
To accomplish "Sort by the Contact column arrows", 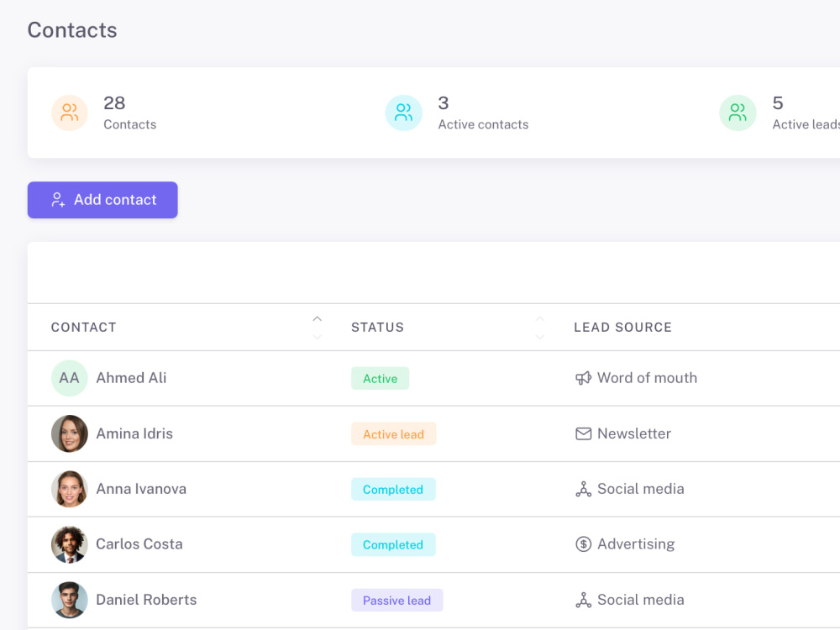I will coord(318,328).
